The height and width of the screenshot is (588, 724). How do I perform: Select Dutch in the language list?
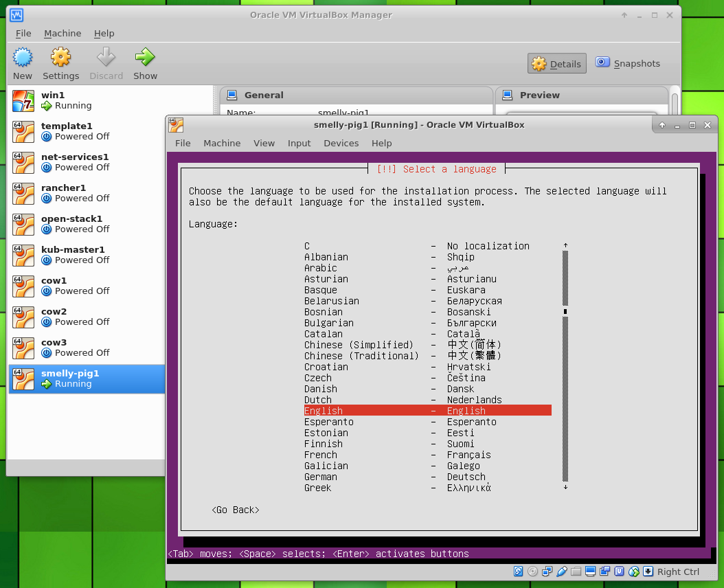click(x=427, y=400)
